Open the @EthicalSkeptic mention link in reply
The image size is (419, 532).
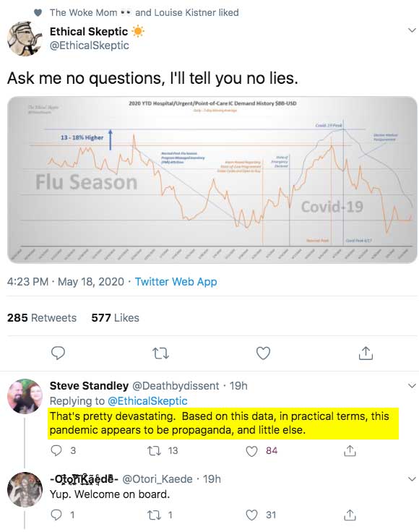[x=147, y=401]
